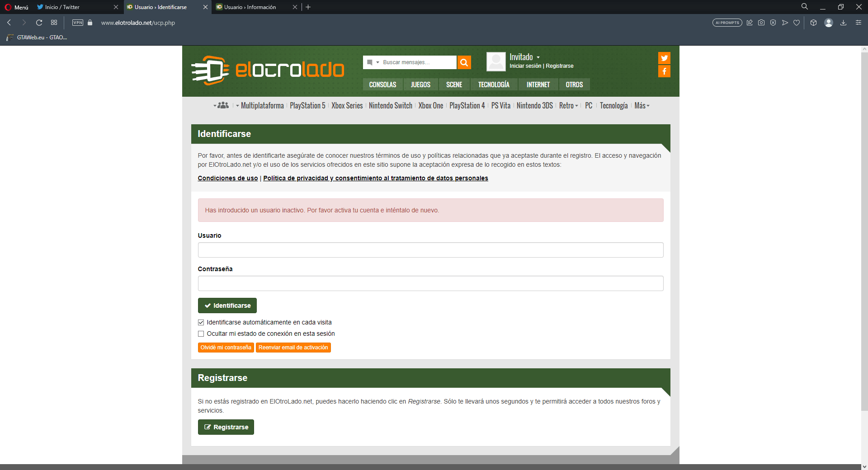Click the green Registrarse button
The image size is (868, 470).
(226, 427)
